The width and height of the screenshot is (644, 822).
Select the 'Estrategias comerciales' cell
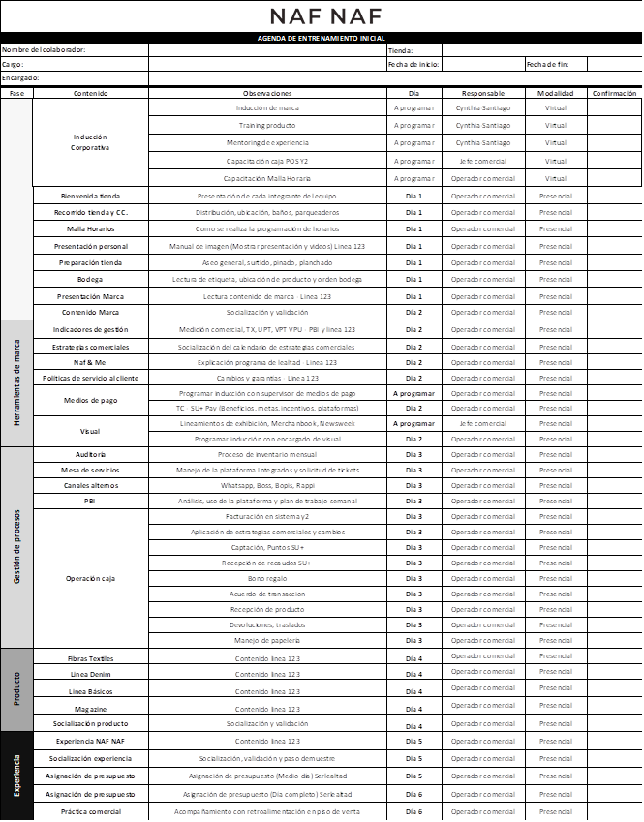pos(91,347)
